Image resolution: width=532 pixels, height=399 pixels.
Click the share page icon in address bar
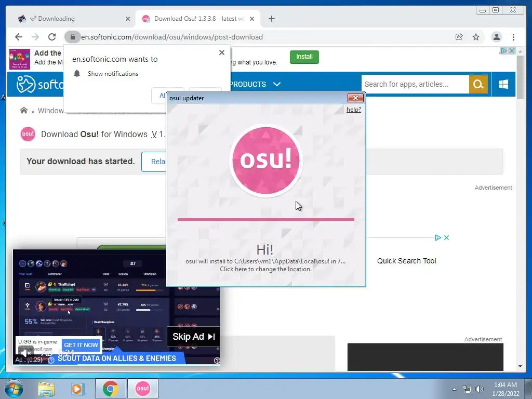[x=459, y=37]
